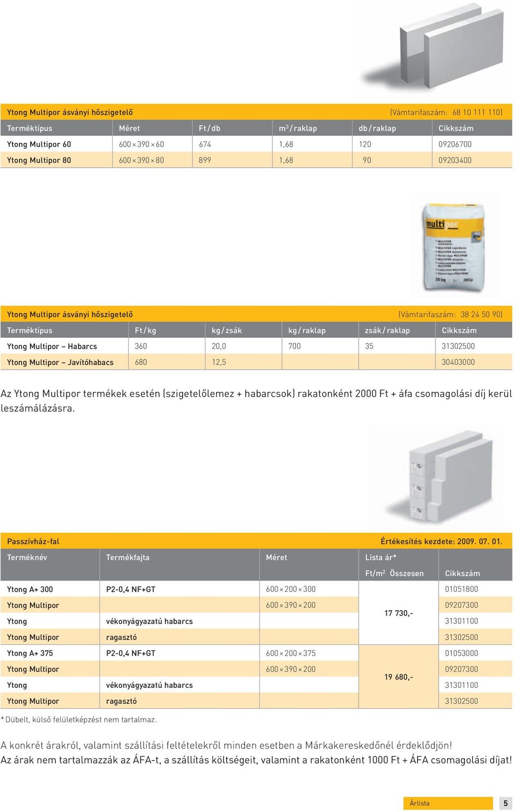Select the item number "01053000"
Viewport: 516px width, 812px height.
click(462, 653)
